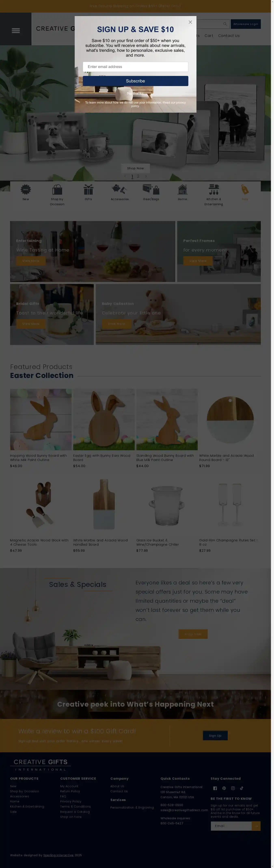This screenshot has width=274, height=868.
Task: Open the Facebook icon in footer
Action: (215, 788)
